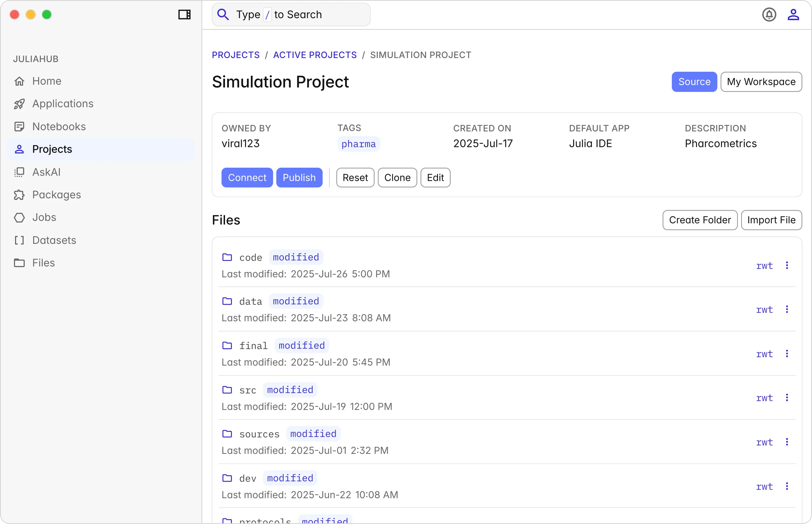Viewport: 812px width, 524px height.
Task: Click the pharma tag
Action: 358,144
